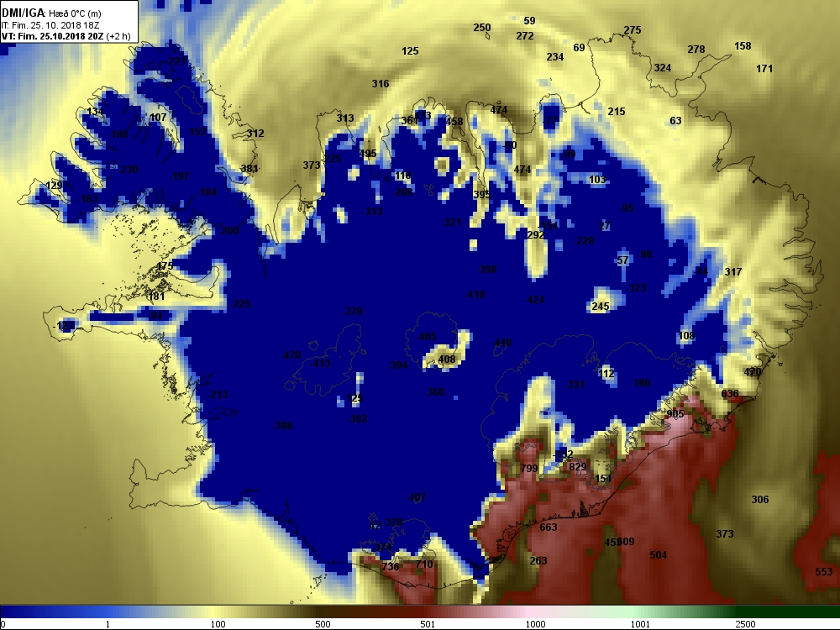Click the map value '-424'

point(534,300)
